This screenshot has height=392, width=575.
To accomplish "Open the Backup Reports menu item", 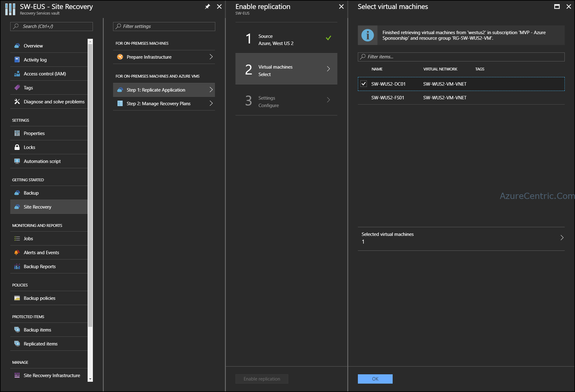I will tap(49, 266).
